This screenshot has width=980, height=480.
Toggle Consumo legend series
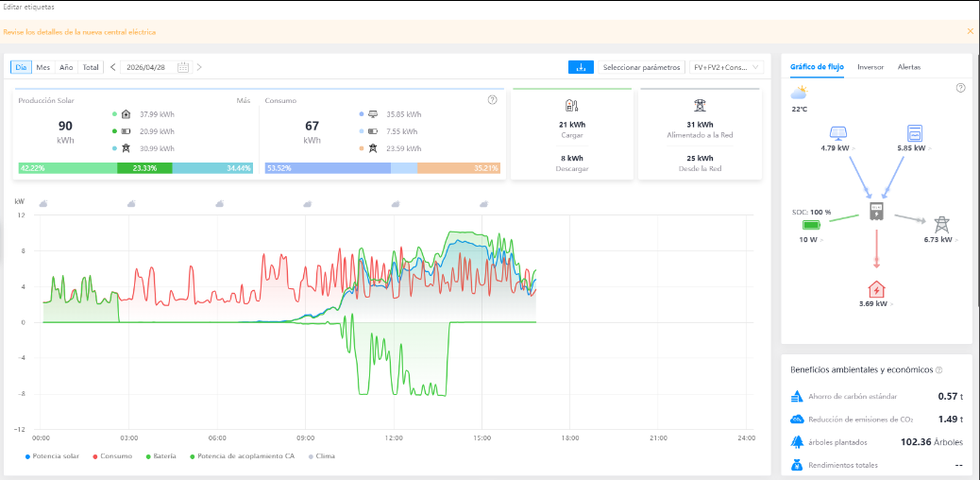(x=112, y=456)
